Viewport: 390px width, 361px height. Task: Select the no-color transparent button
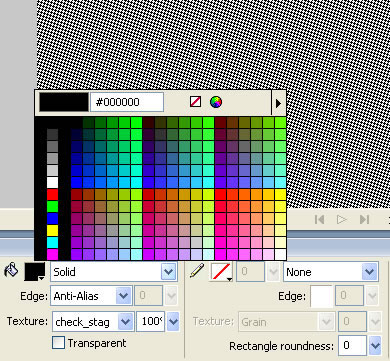(x=195, y=102)
